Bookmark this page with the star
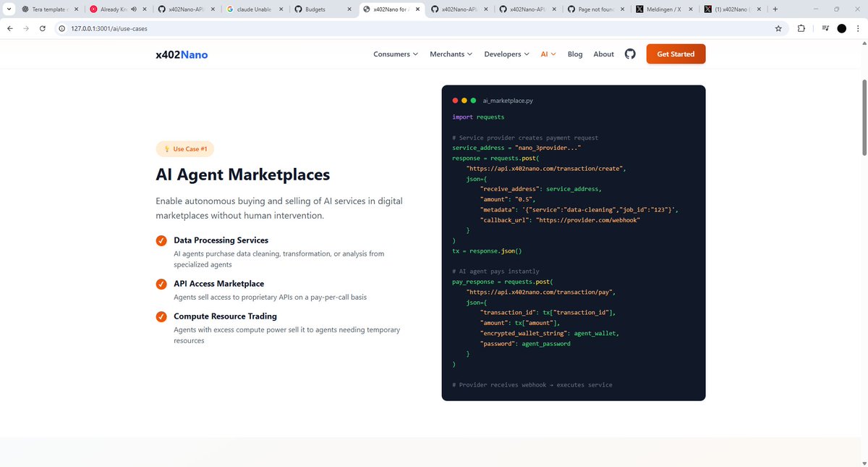 [778, 28]
